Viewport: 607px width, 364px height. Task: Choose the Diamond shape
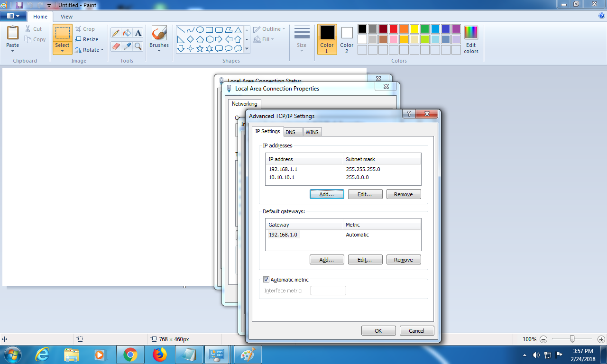[x=190, y=39]
